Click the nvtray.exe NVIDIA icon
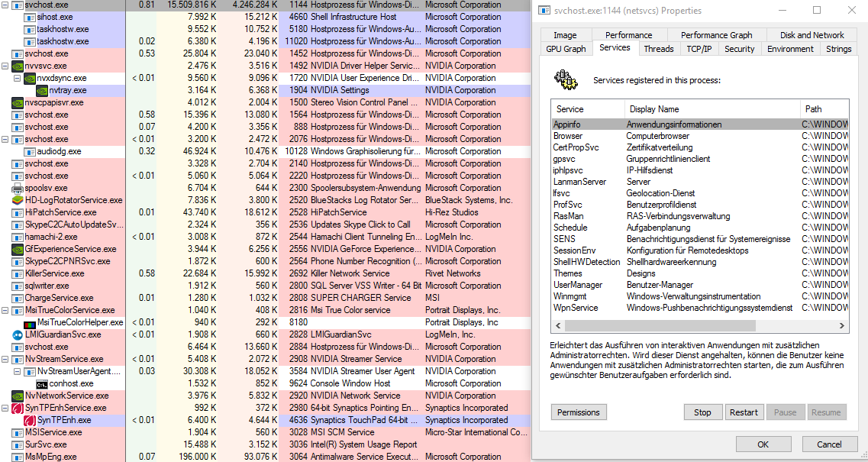Viewport: 868px width, 462px height. click(42, 90)
